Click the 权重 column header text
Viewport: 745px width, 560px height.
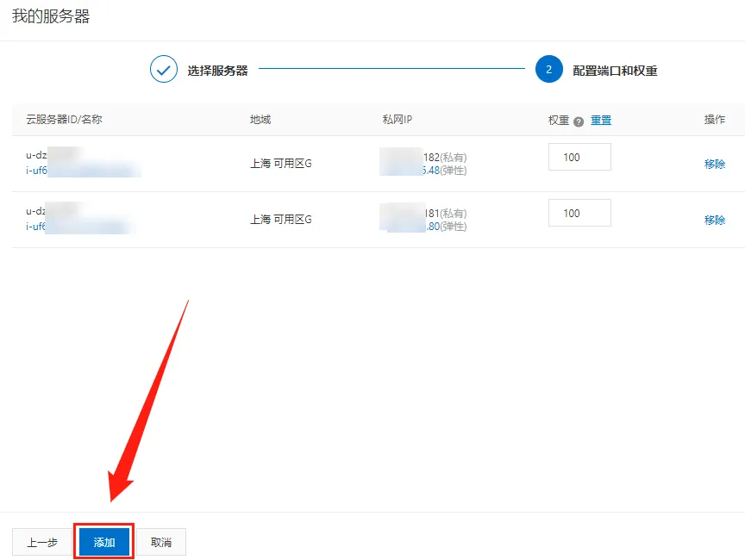559,120
